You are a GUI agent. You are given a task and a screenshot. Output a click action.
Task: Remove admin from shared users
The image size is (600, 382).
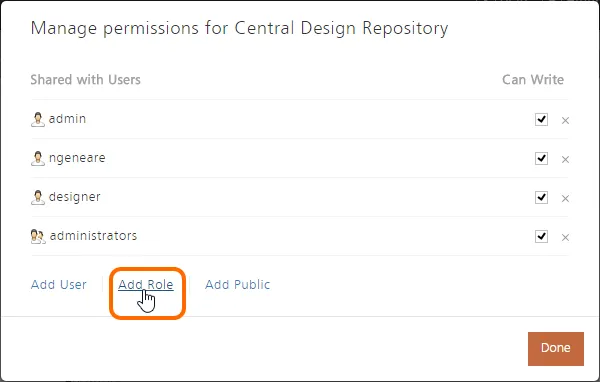[x=565, y=121]
